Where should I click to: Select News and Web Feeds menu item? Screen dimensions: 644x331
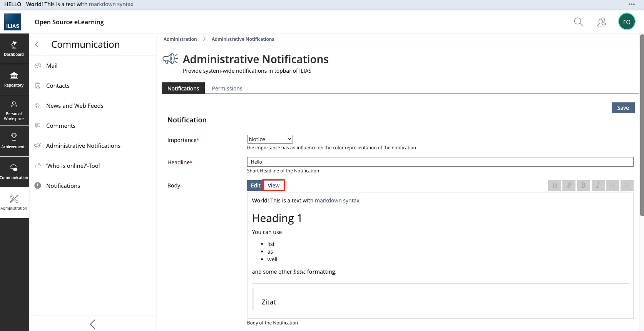tap(75, 106)
